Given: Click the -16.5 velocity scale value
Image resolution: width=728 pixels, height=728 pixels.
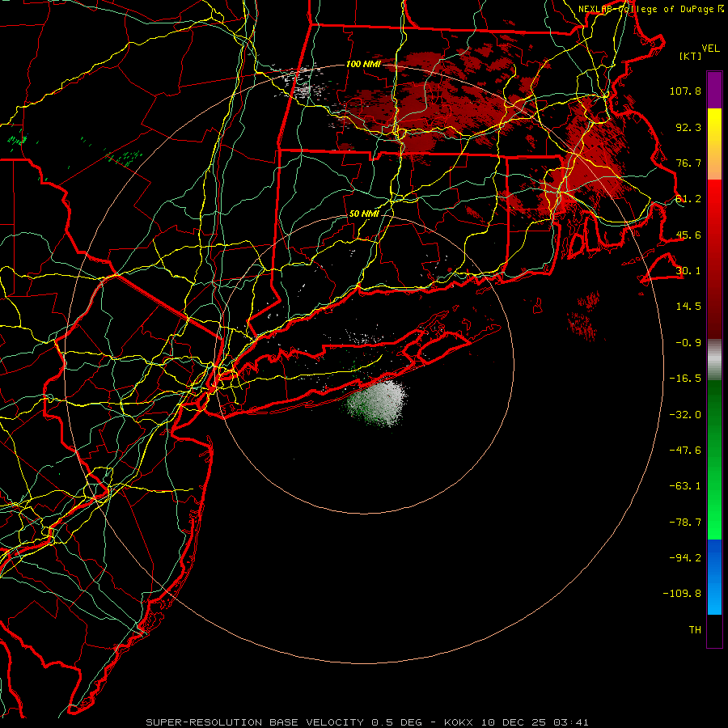Looking at the screenshot, I should click(x=685, y=379).
